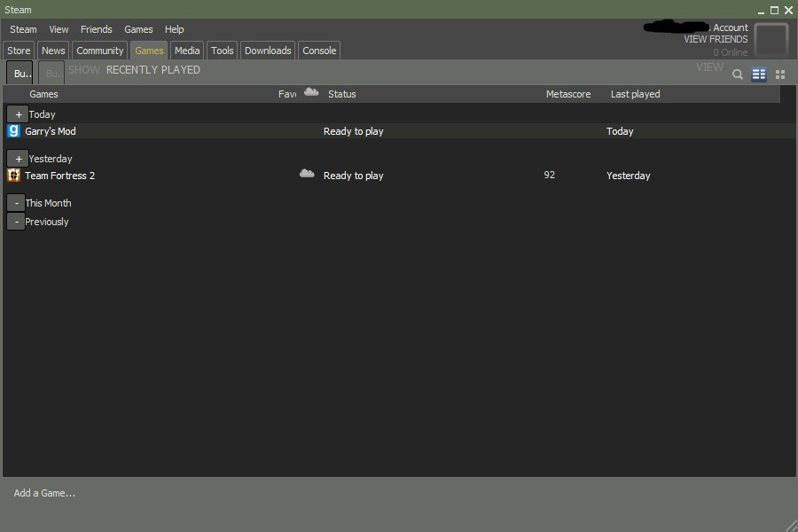Screen dimensions: 798x532
Task: Click the dimmed Bu.. forward button
Action: [51, 73]
